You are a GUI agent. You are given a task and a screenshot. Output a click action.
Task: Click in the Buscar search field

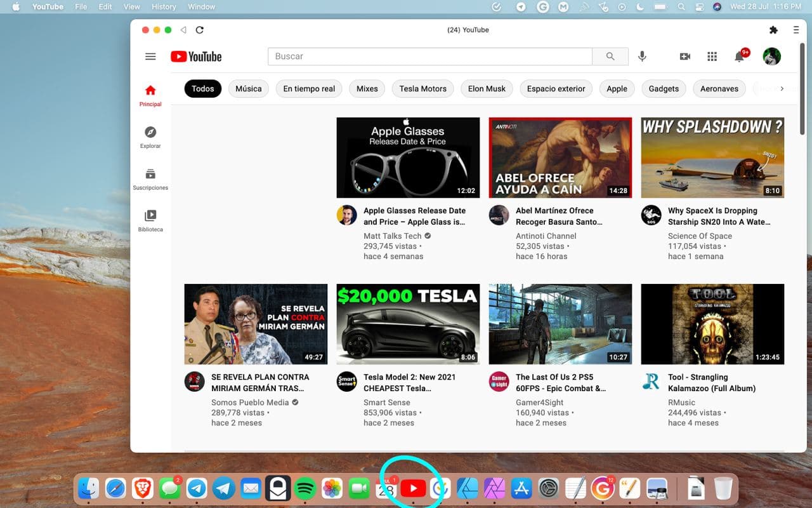pos(429,57)
